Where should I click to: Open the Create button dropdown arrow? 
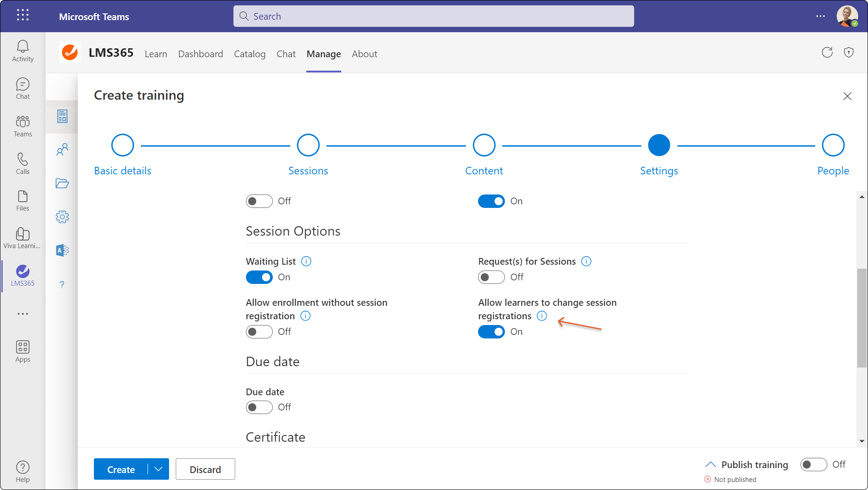point(158,469)
